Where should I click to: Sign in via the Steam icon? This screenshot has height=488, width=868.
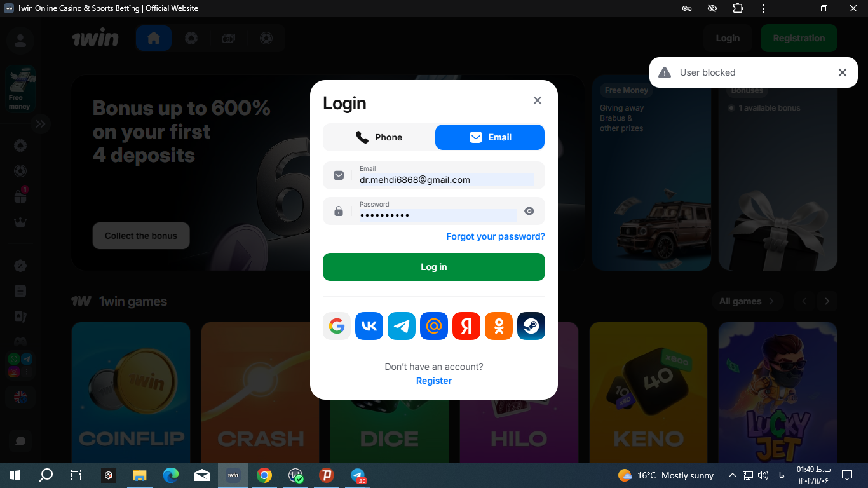pos(531,326)
